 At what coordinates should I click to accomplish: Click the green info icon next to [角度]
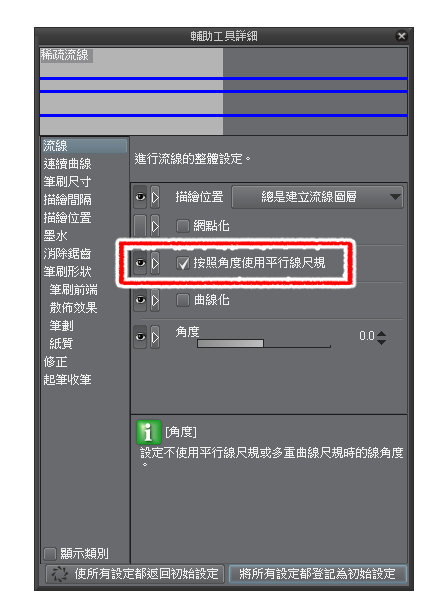point(149,432)
